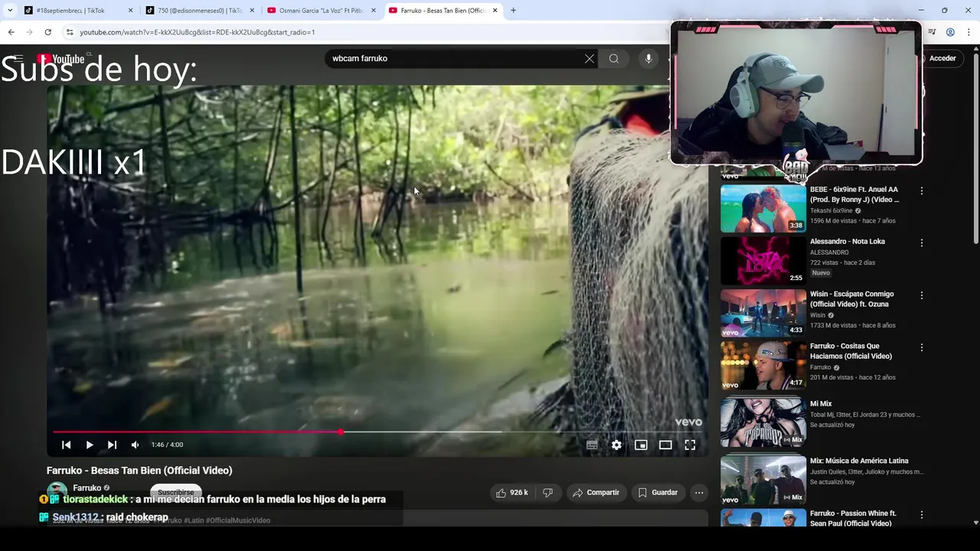Select ALESSANDRO channel name text

[x=829, y=253]
